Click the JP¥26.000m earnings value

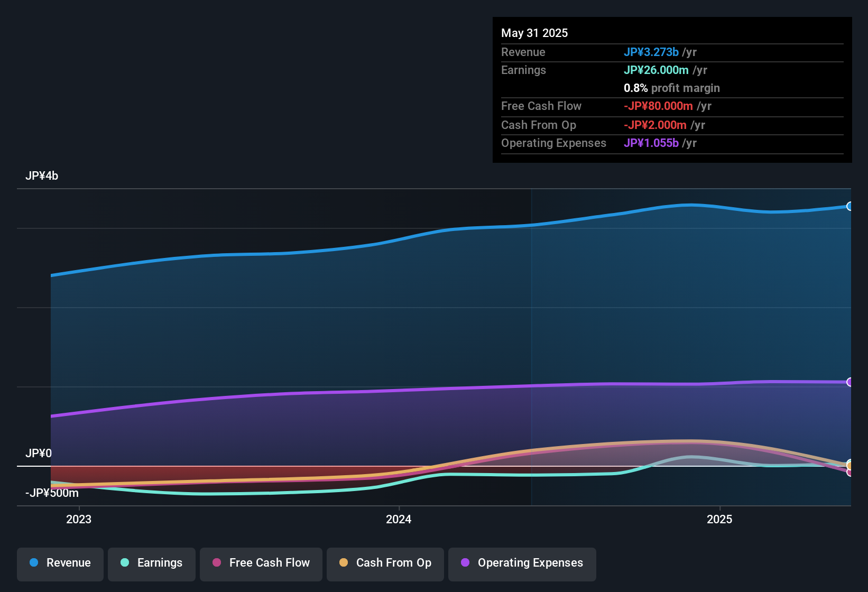656,70
